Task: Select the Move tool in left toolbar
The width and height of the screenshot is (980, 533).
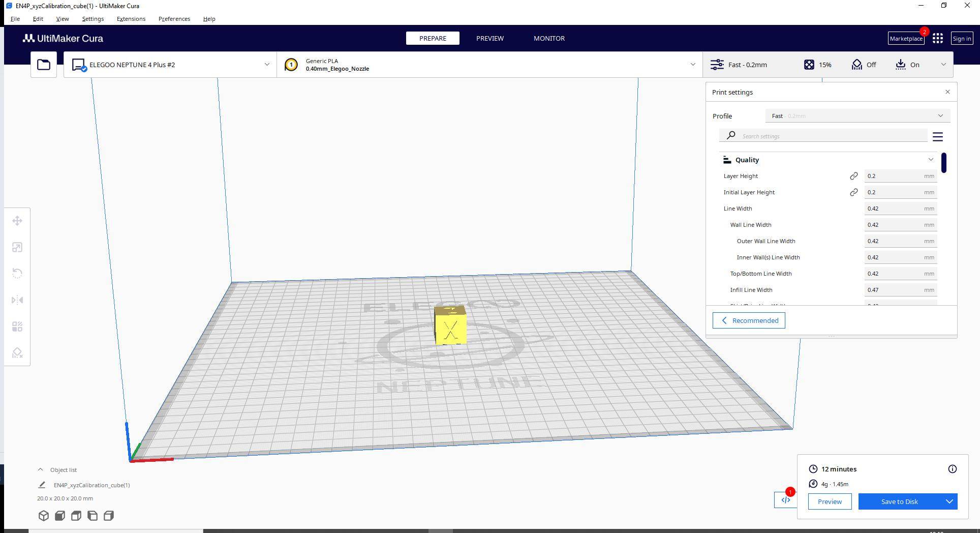Action: [x=17, y=221]
